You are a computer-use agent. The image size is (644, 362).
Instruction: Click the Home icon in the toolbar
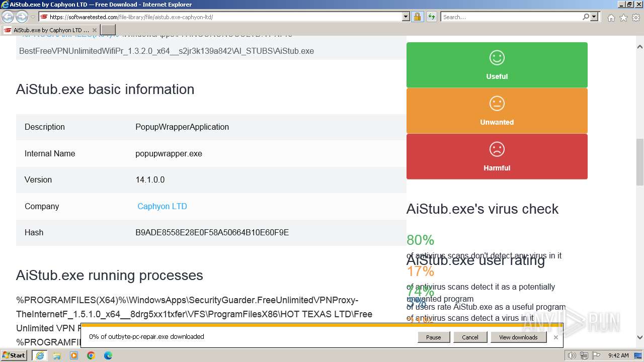[x=611, y=18]
